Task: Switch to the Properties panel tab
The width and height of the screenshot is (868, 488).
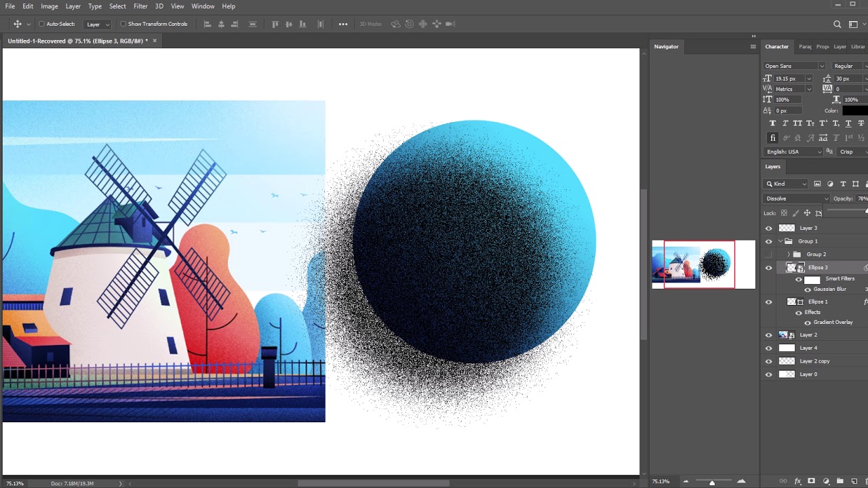Action: pyautogui.click(x=823, y=47)
